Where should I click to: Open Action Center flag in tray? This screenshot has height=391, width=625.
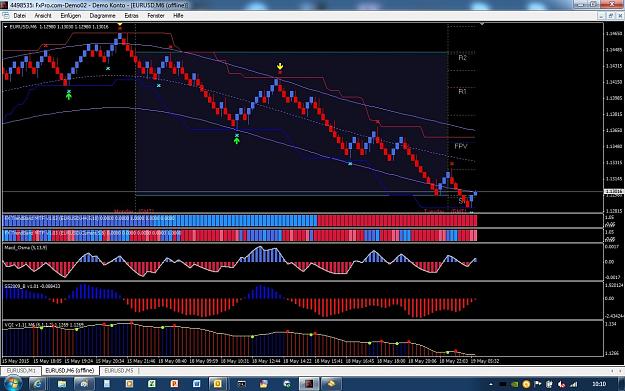[538, 384]
